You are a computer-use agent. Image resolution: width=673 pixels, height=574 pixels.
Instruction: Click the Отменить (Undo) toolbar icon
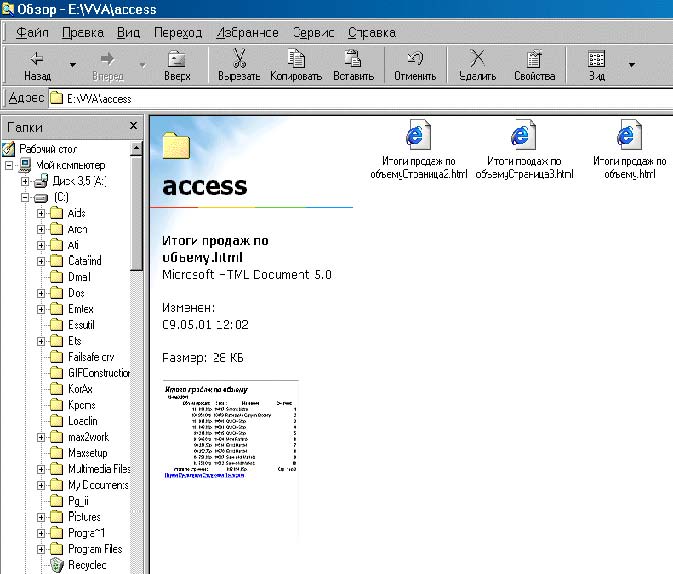pos(415,60)
